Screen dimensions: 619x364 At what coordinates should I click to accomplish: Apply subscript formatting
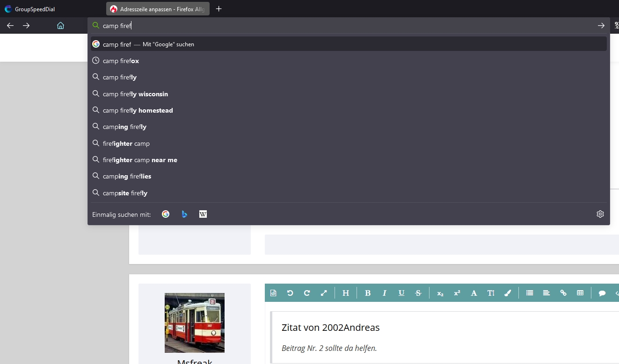tap(440, 293)
